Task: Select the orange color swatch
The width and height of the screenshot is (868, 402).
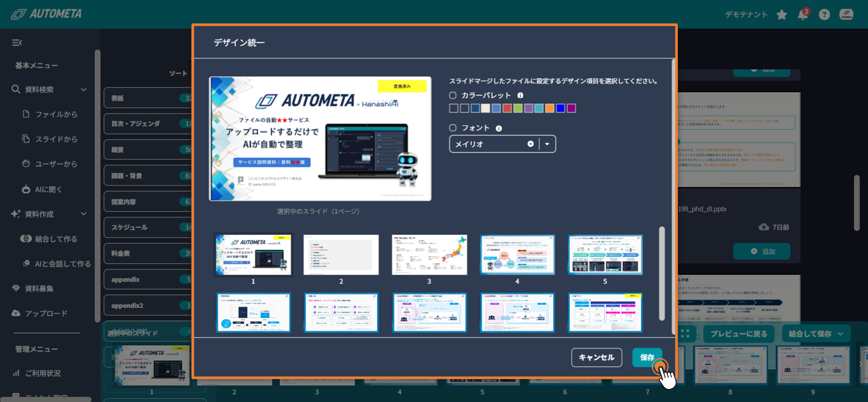Action: pyautogui.click(x=549, y=108)
